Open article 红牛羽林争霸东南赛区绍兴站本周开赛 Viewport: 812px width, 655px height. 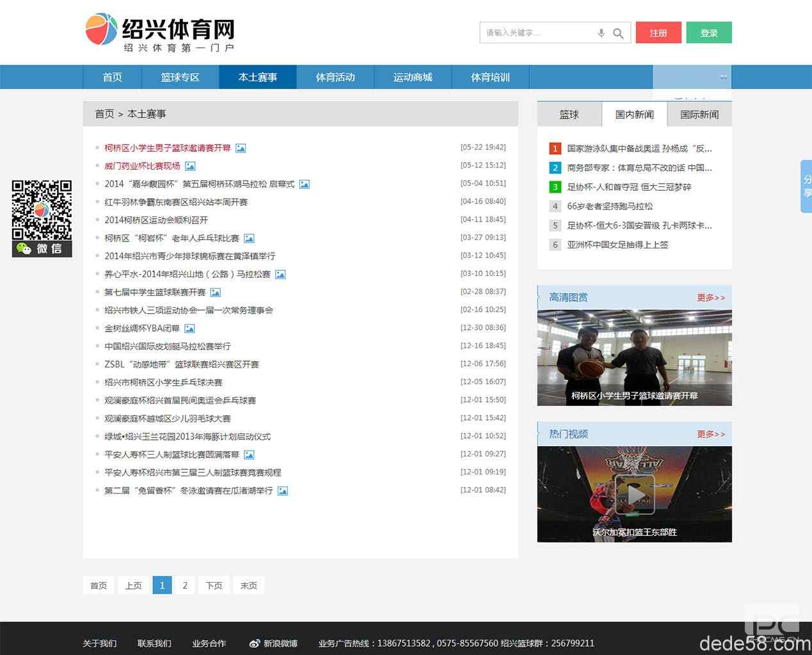[x=176, y=202]
